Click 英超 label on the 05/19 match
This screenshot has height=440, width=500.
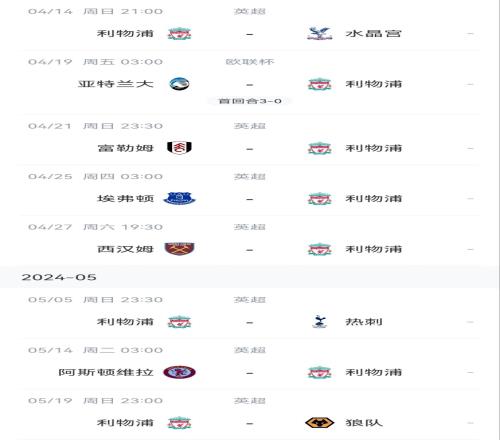pos(250,400)
